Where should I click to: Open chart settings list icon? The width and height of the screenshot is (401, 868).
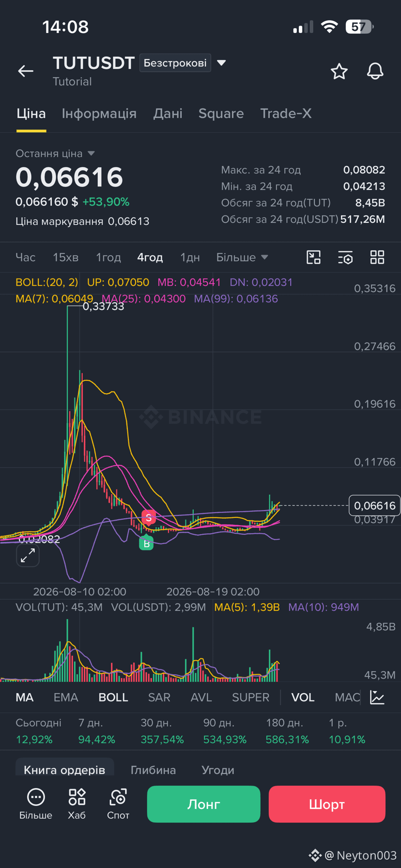[345, 257]
